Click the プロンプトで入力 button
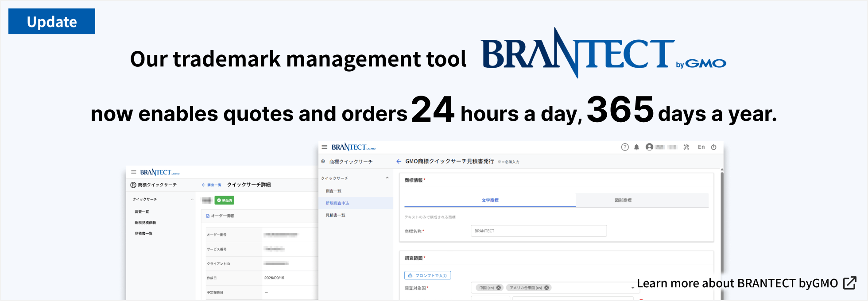 click(x=428, y=275)
